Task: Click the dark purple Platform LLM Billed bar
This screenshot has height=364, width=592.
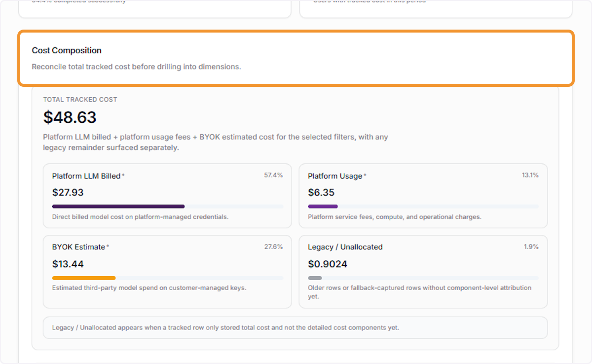Action: click(x=118, y=207)
